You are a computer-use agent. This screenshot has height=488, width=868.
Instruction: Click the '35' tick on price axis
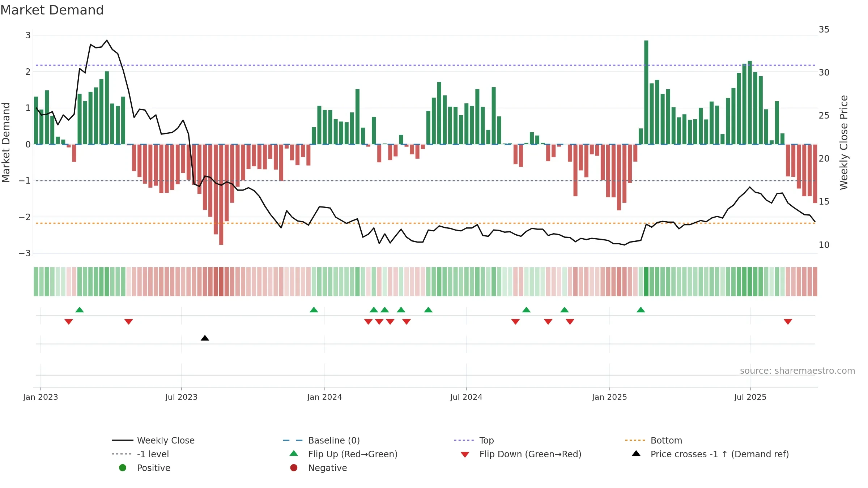(x=824, y=30)
